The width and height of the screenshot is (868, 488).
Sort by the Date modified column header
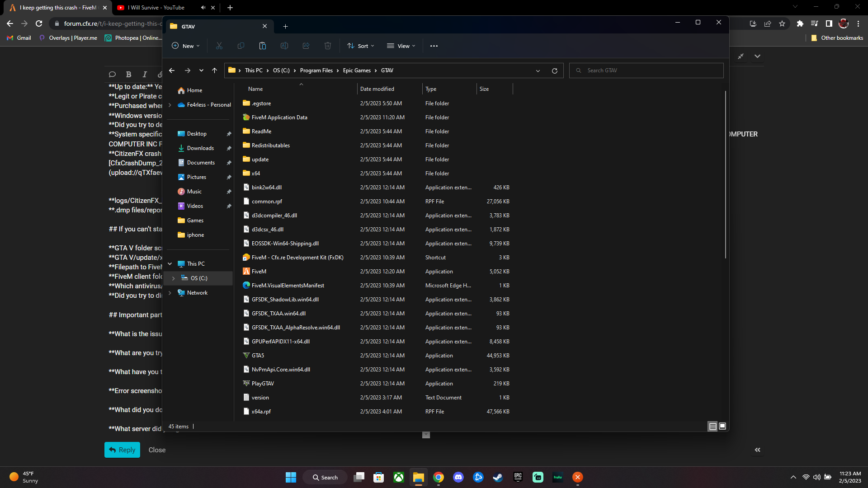[x=377, y=89]
